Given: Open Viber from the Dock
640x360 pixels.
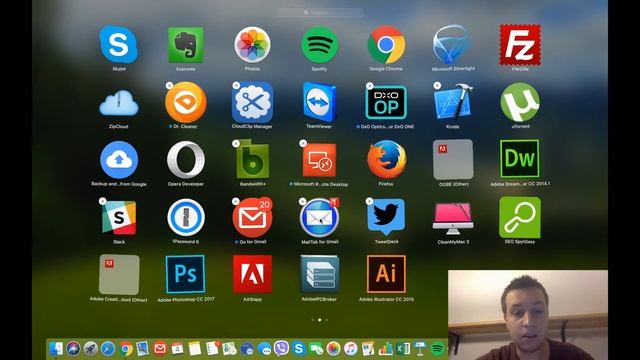Looking at the screenshot, I should (281, 348).
